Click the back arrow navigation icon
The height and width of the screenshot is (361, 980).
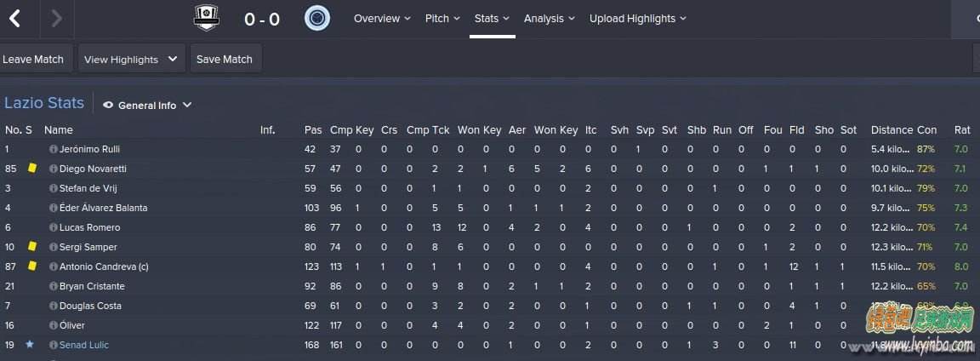pos(15,19)
